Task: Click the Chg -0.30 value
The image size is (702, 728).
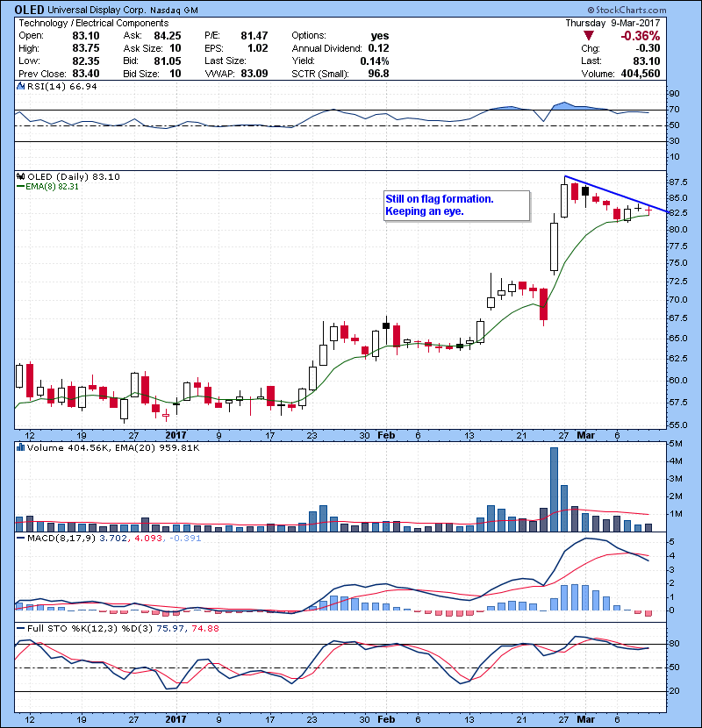Action: [648, 48]
